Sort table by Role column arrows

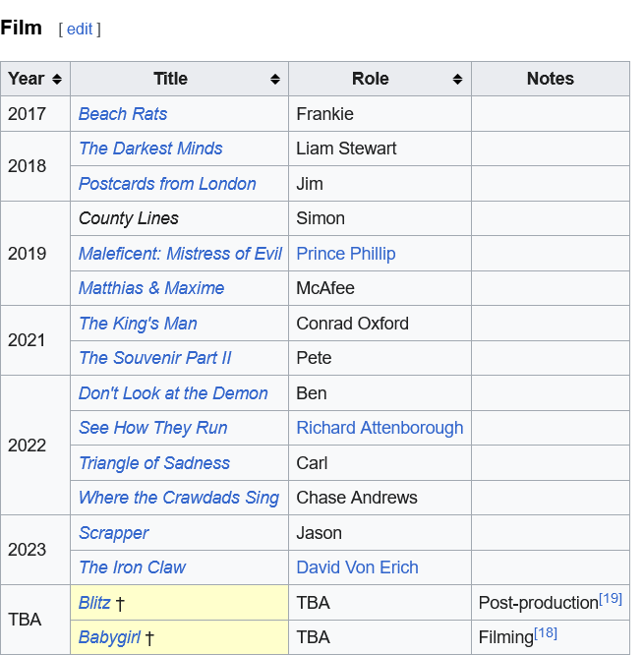click(458, 80)
